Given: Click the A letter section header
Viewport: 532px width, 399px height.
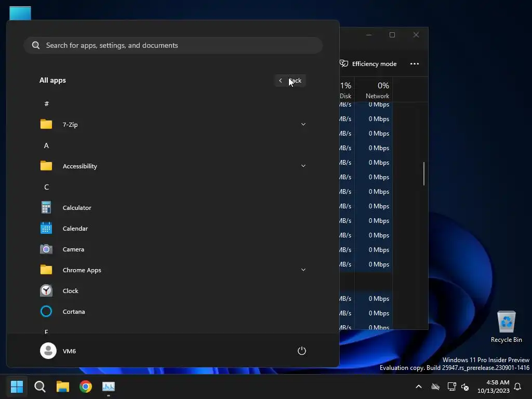Looking at the screenshot, I should (x=46, y=145).
